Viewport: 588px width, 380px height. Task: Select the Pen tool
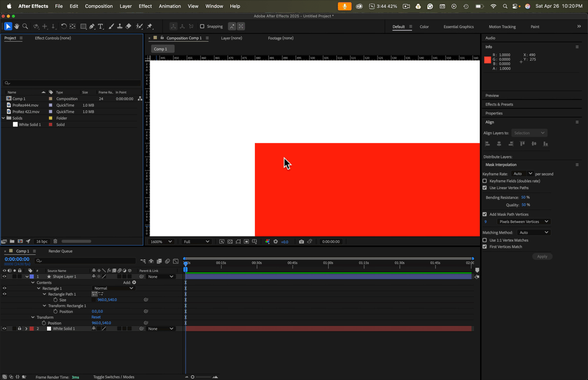coord(92,26)
